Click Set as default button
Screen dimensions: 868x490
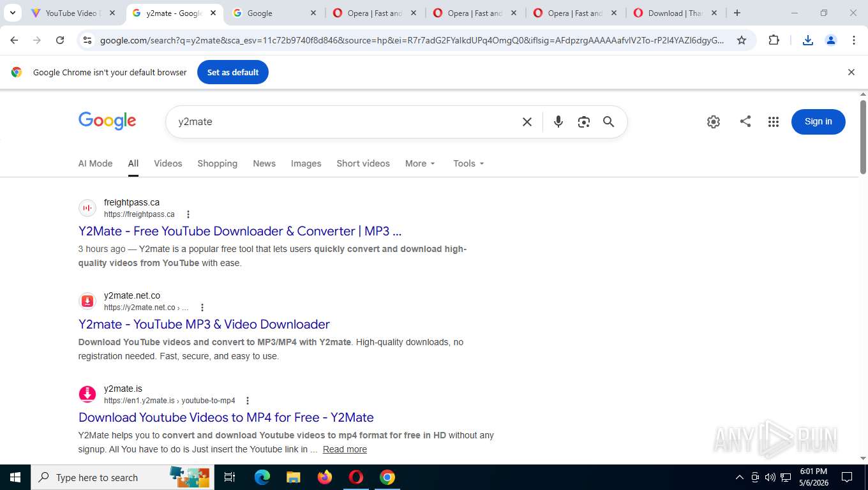[233, 72]
